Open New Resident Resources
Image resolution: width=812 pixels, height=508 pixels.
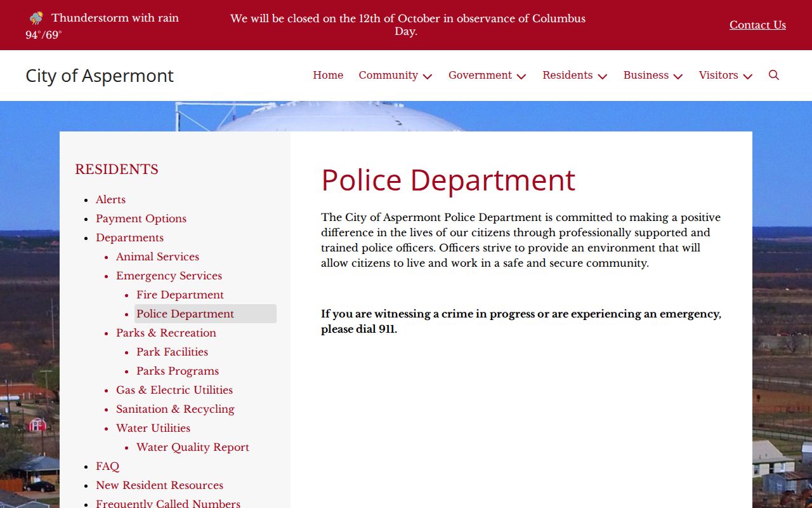point(159,485)
